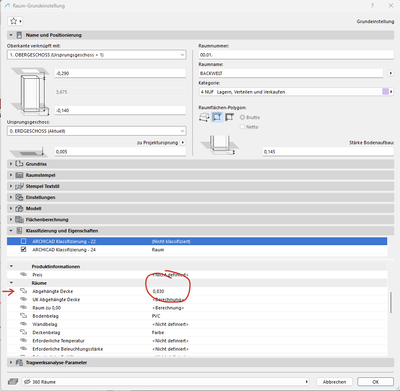The image size is (400, 391).
Task: Click the Raumname field showing BACKWELT
Action: click(x=291, y=73)
